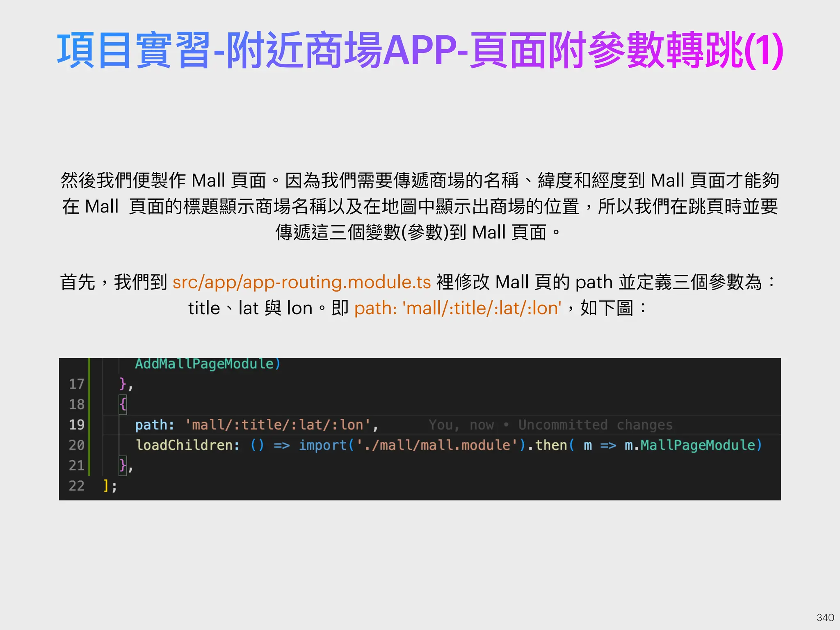Click the './mall/mall.module' import string
This screenshot has width=840, height=630.
pyautogui.click(x=437, y=445)
